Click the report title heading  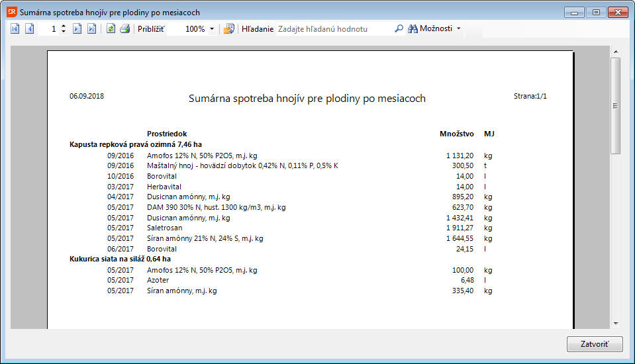point(307,99)
